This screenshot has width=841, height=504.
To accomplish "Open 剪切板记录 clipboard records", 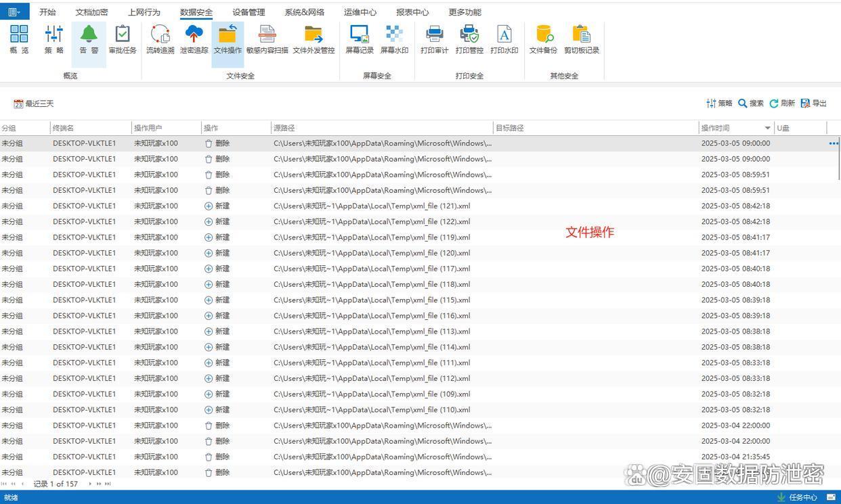I will point(581,39).
